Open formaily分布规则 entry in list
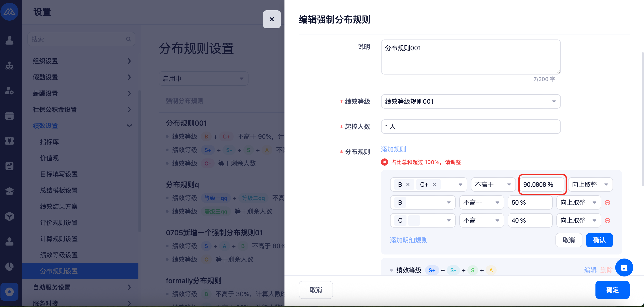The height and width of the screenshot is (307, 644). point(193,281)
